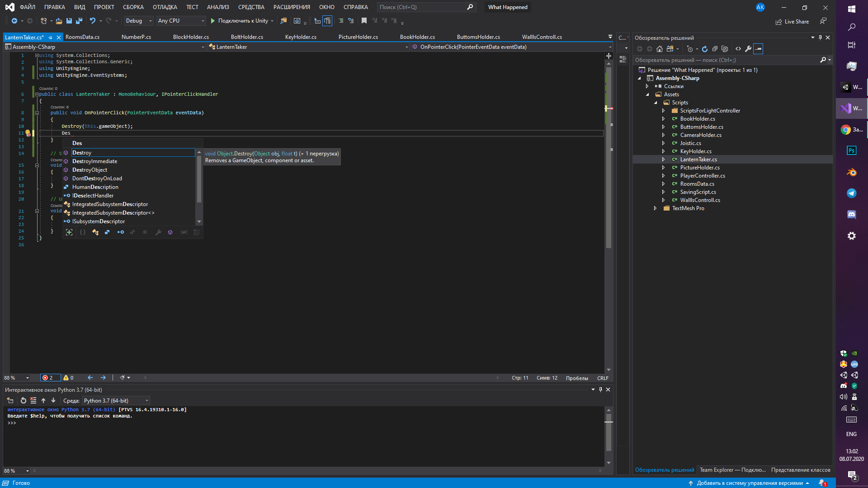Toggle IntelliSense filter for Classes
The width and height of the screenshot is (868, 488).
tap(95, 232)
